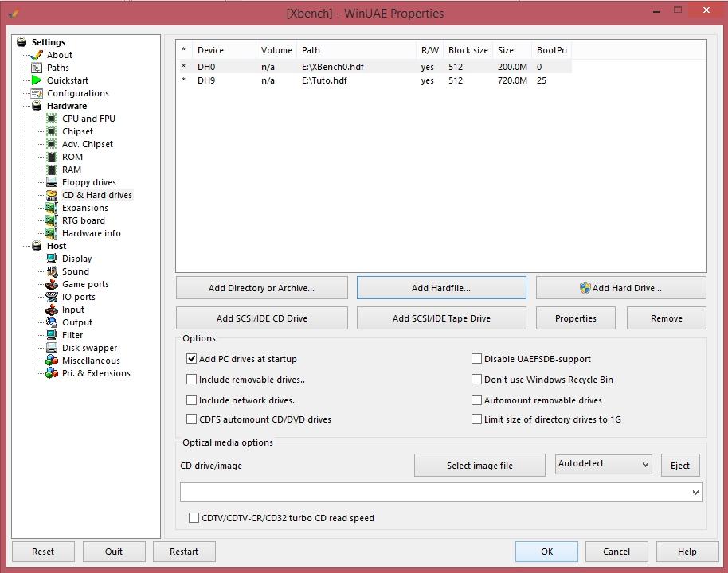Click Select image file button
The height and width of the screenshot is (573, 728).
coord(479,466)
